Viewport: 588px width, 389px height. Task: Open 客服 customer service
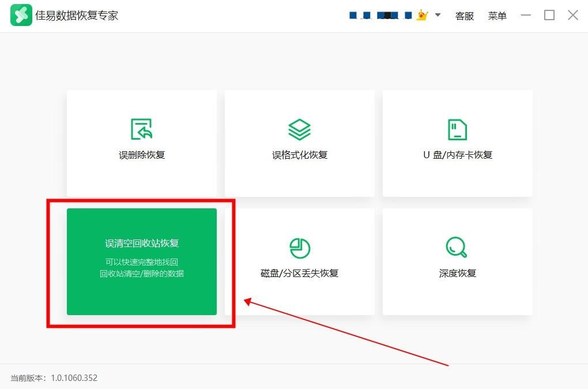pyautogui.click(x=463, y=16)
